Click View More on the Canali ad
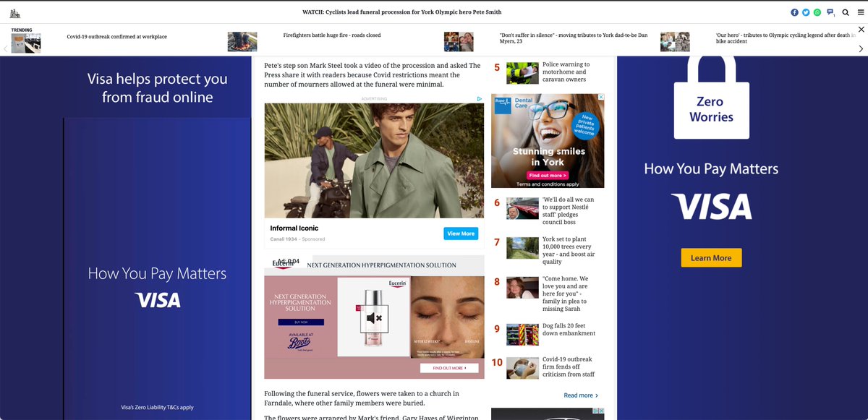Image resolution: width=868 pixels, height=420 pixels. 461,233
